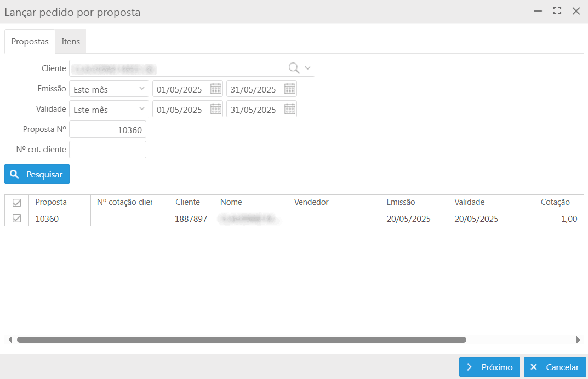Open calendar for Emissão end date

pos(290,89)
